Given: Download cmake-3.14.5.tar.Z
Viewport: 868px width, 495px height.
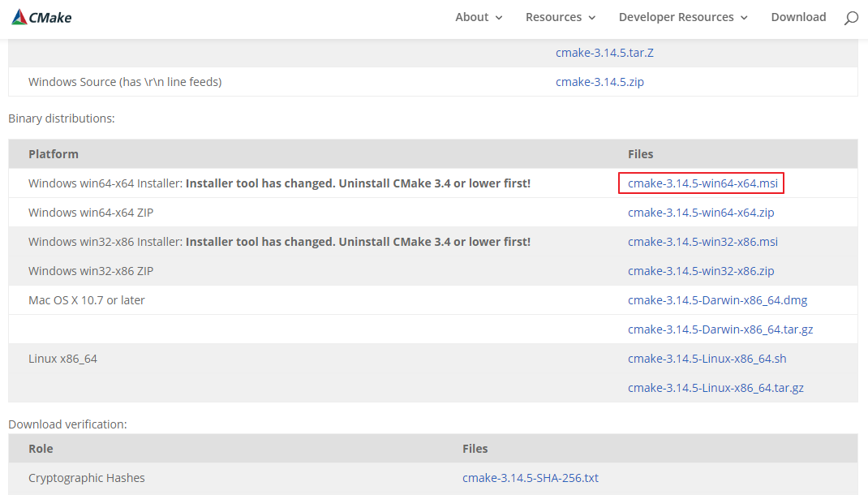Looking at the screenshot, I should pyautogui.click(x=604, y=53).
